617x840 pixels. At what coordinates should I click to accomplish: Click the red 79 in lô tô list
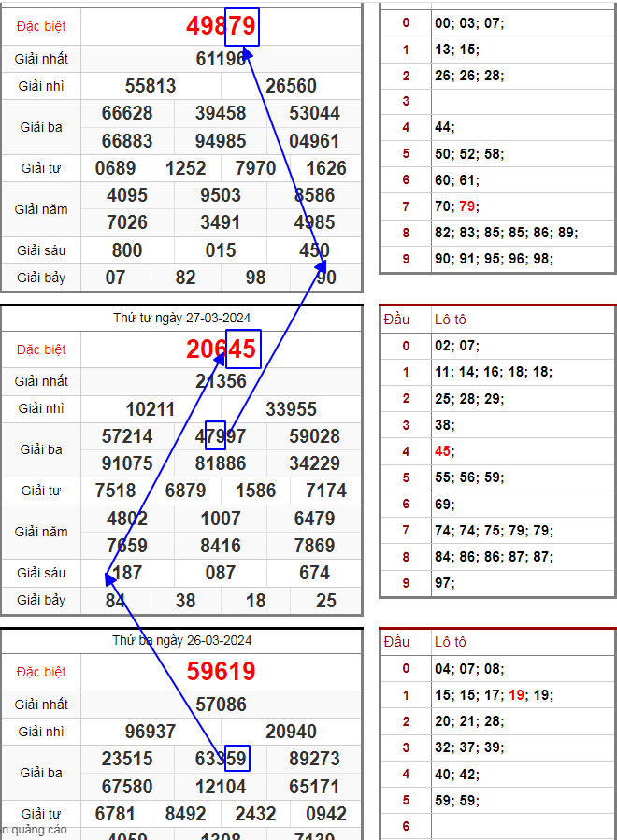(467, 206)
